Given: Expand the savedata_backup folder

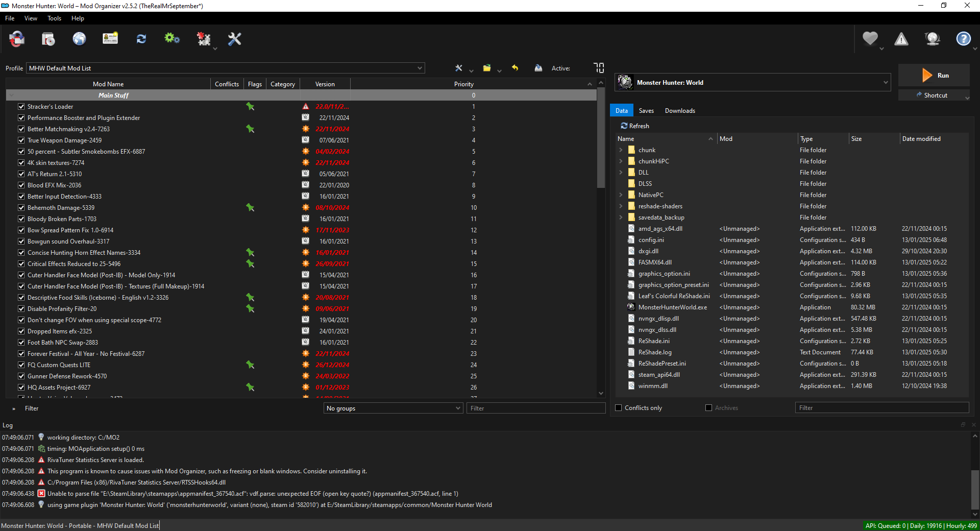Looking at the screenshot, I should 621,218.
